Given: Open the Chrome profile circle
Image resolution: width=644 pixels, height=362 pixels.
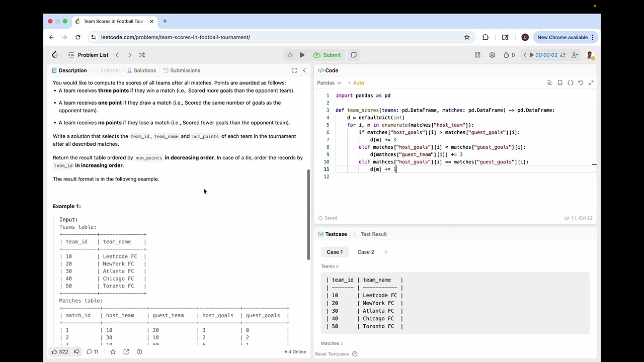Looking at the screenshot, I should pos(525,37).
